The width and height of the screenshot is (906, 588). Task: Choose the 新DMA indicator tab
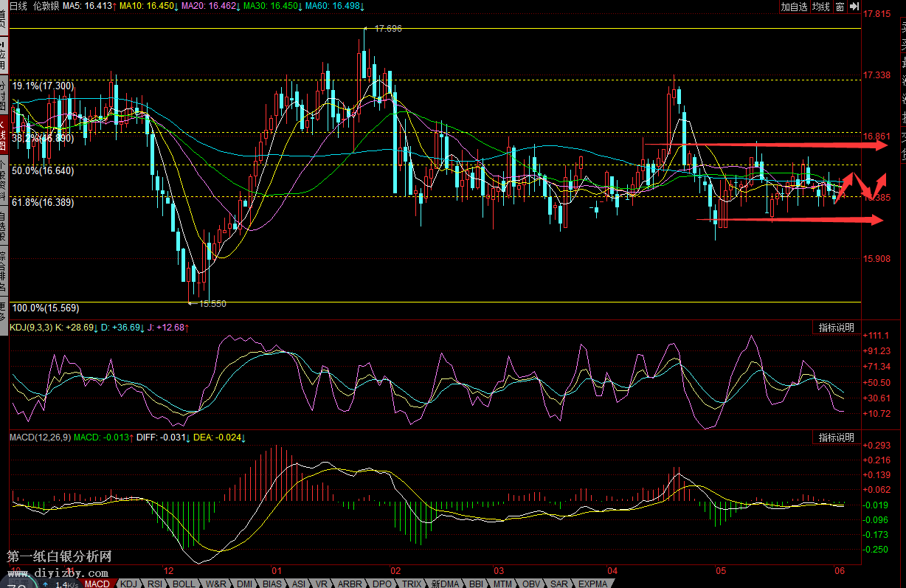(x=446, y=584)
